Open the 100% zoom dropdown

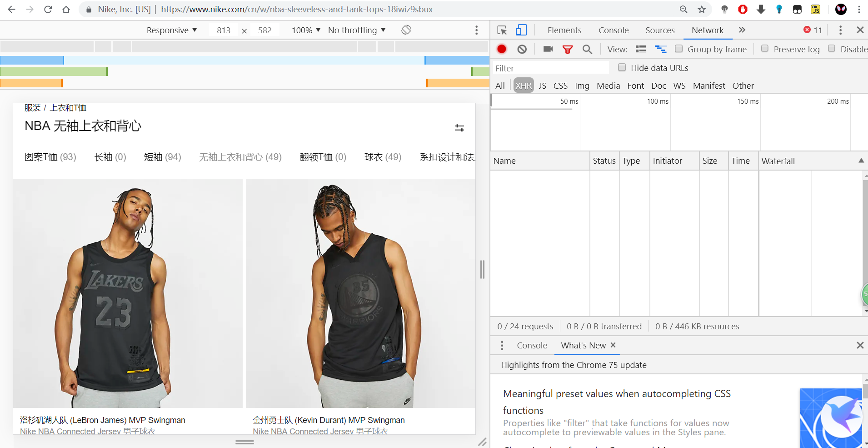[306, 30]
